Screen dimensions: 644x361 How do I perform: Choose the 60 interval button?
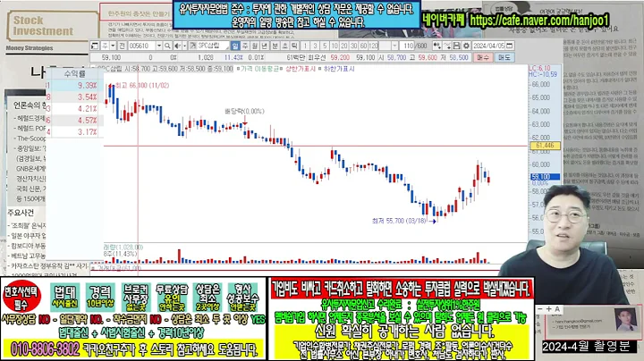[x=363, y=46]
